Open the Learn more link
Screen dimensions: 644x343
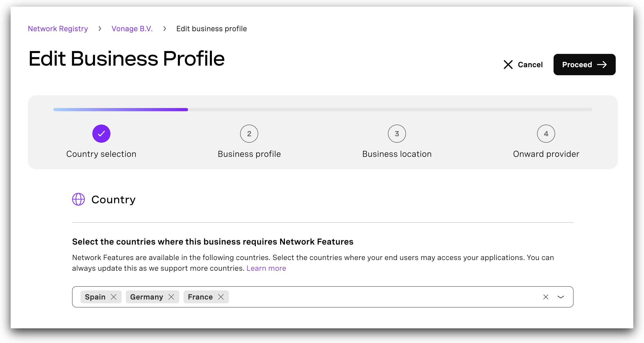(266, 268)
